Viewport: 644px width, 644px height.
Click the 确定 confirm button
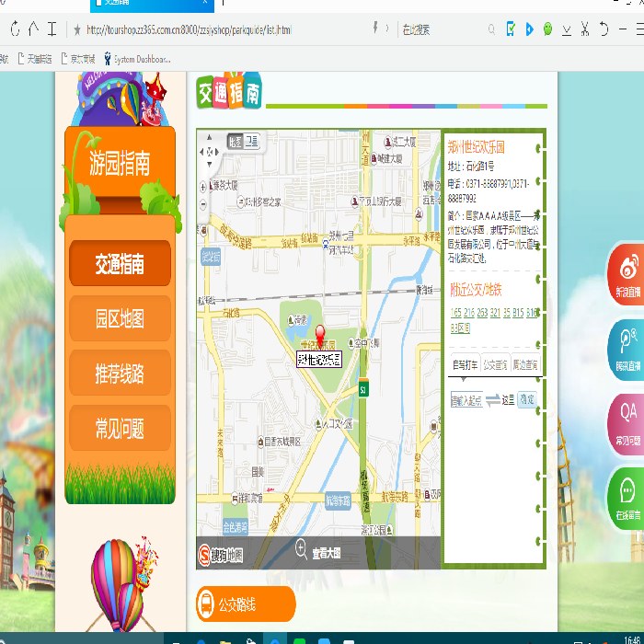click(x=526, y=400)
